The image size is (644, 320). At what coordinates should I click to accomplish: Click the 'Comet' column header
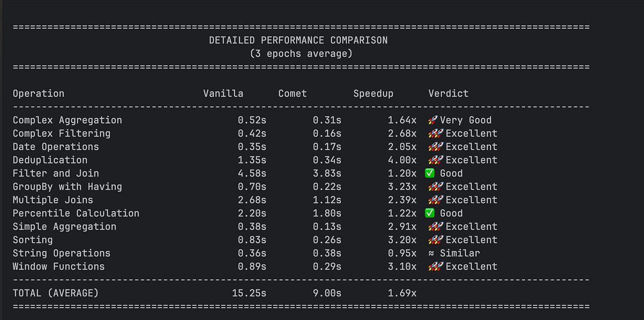click(292, 93)
